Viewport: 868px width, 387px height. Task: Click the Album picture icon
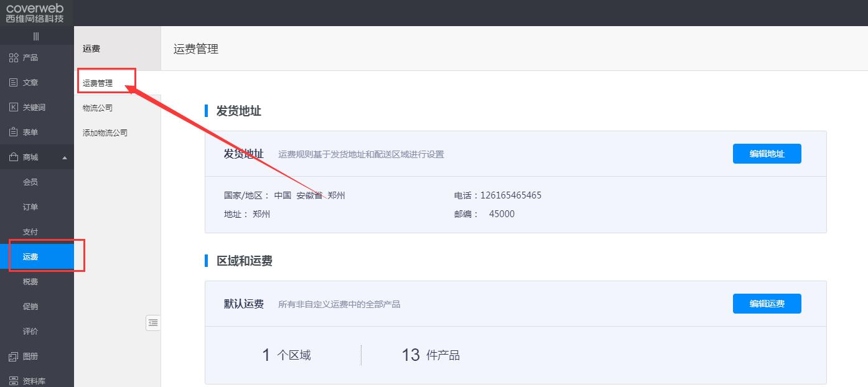(14, 357)
